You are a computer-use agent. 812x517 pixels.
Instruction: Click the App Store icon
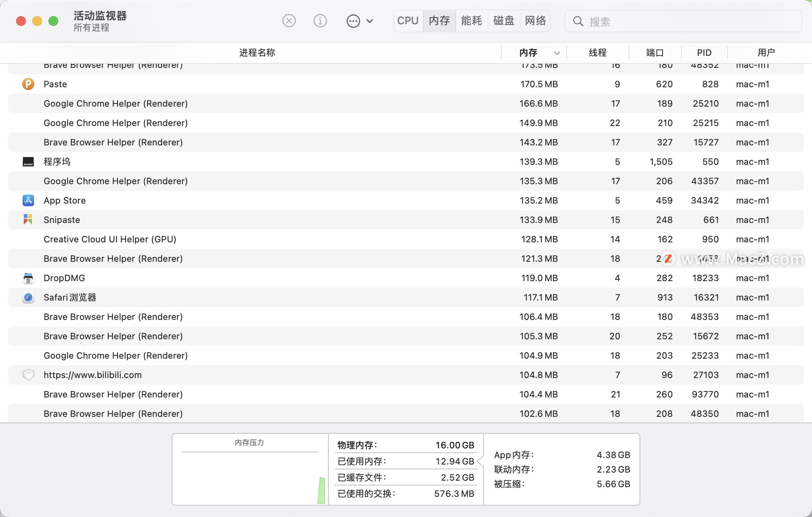coord(28,200)
